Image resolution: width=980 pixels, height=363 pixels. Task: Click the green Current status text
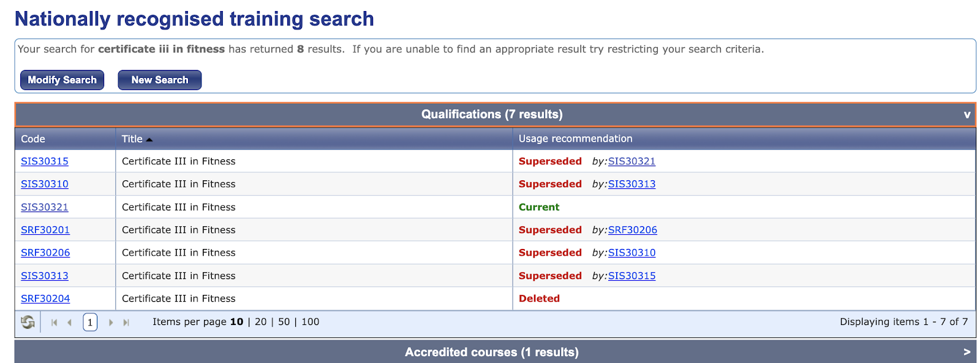pyautogui.click(x=539, y=207)
